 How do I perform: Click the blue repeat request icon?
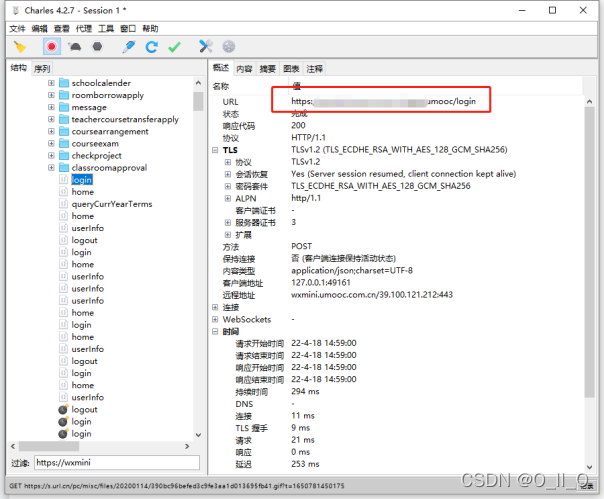(151, 47)
